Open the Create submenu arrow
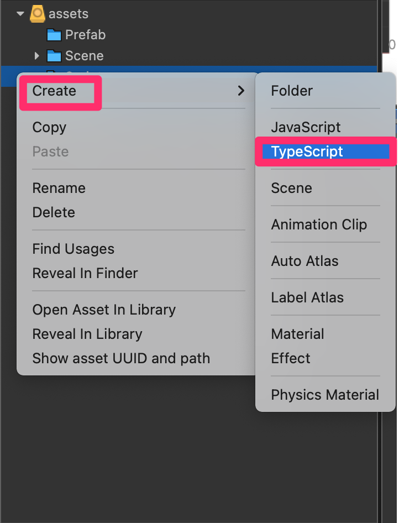The width and height of the screenshot is (420, 523). (240, 91)
